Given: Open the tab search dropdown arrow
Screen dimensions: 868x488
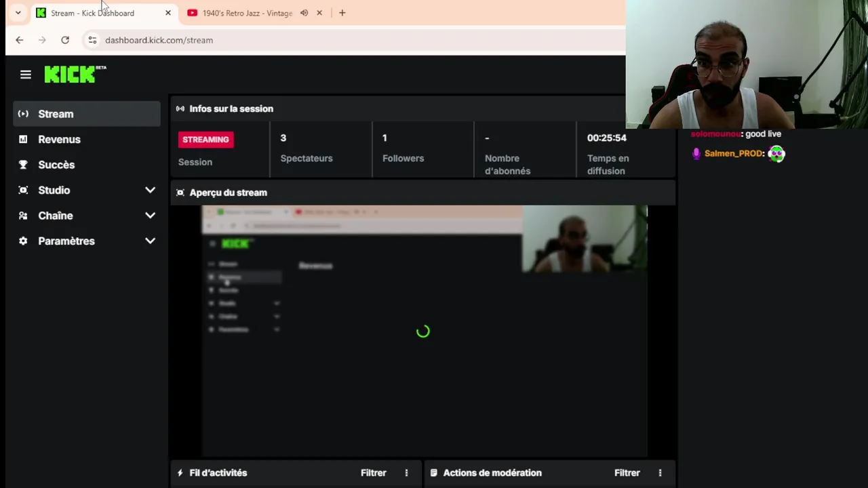Looking at the screenshot, I should click(18, 13).
